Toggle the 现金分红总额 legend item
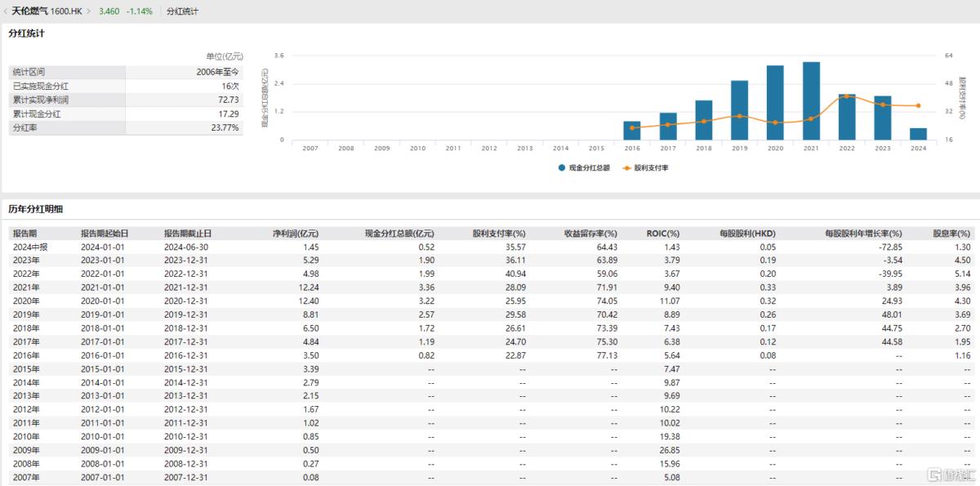The width and height of the screenshot is (980, 486). pos(584,167)
